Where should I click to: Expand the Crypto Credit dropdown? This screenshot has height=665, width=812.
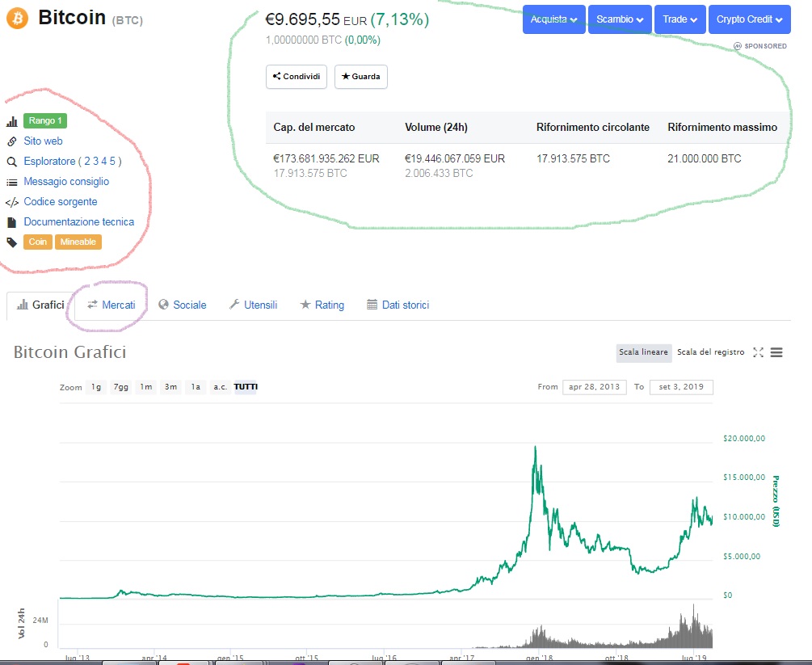(x=749, y=19)
